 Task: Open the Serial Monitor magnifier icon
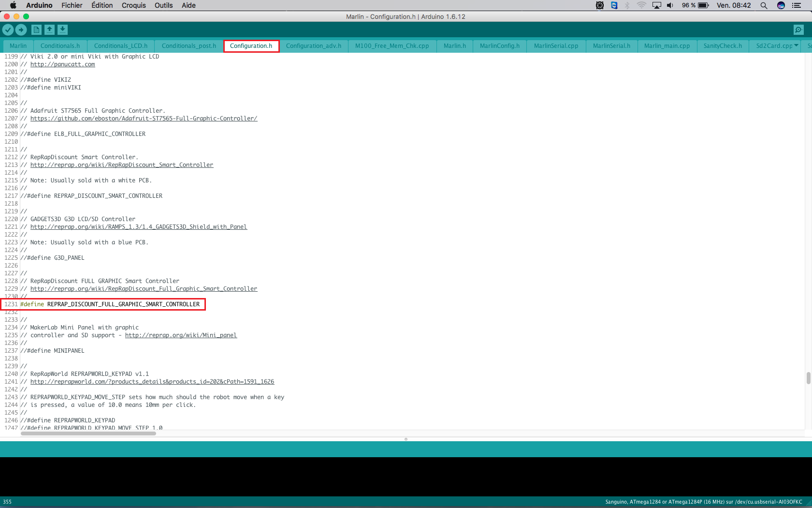[798, 30]
